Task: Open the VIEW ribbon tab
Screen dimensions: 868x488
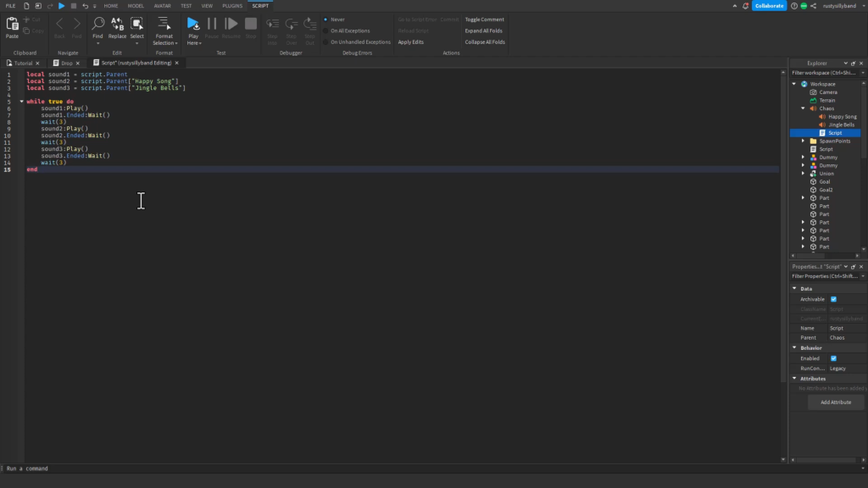Action: pyautogui.click(x=207, y=6)
